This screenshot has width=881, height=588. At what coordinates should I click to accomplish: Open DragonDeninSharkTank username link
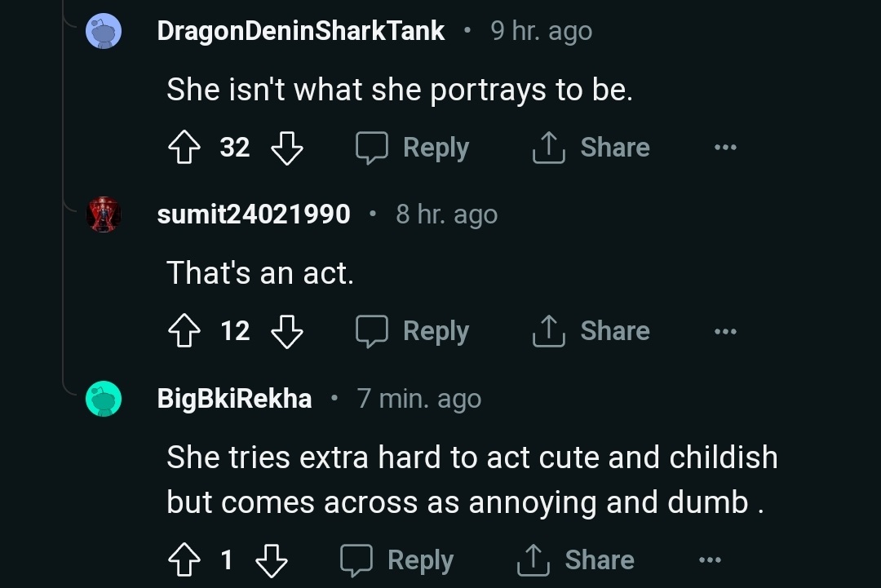point(301,32)
